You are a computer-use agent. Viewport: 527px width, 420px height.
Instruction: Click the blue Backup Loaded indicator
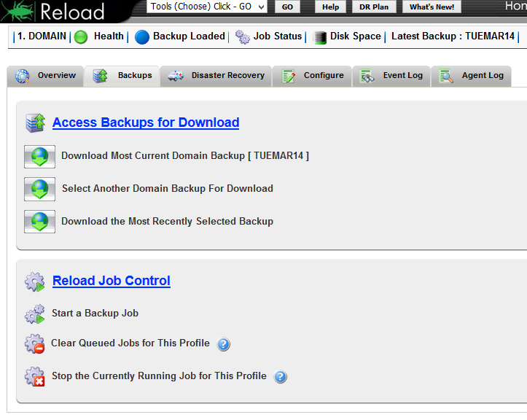coord(142,37)
